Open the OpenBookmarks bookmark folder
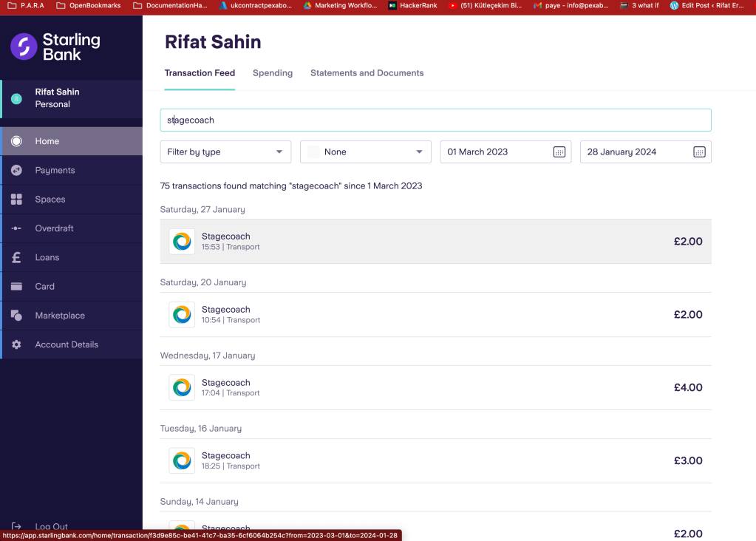 click(88, 5)
